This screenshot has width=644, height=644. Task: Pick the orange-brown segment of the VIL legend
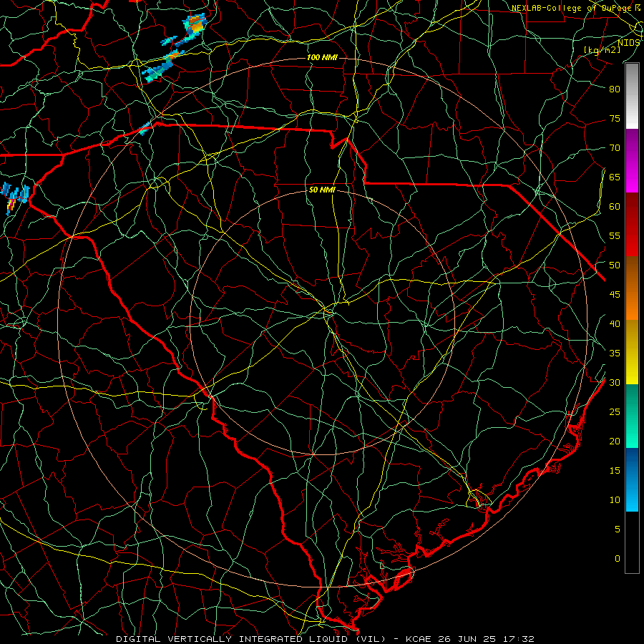tap(632, 288)
